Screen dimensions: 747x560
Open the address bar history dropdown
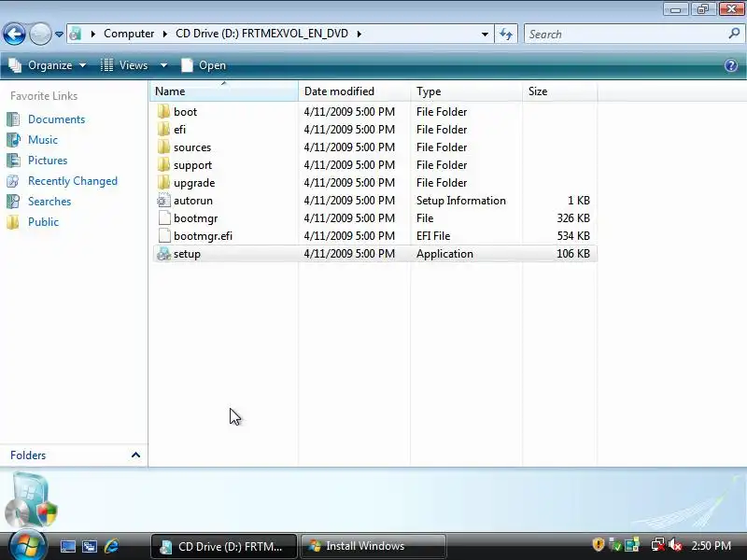pyautogui.click(x=485, y=34)
